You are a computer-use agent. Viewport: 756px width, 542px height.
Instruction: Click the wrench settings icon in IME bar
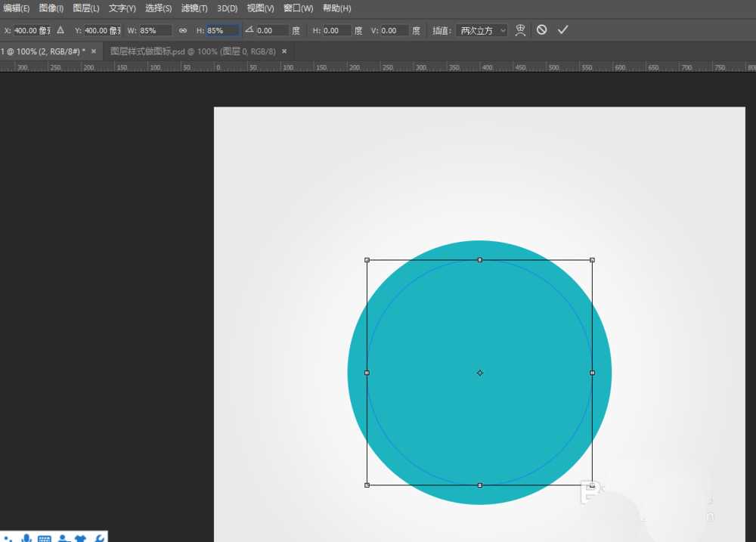coord(98,538)
